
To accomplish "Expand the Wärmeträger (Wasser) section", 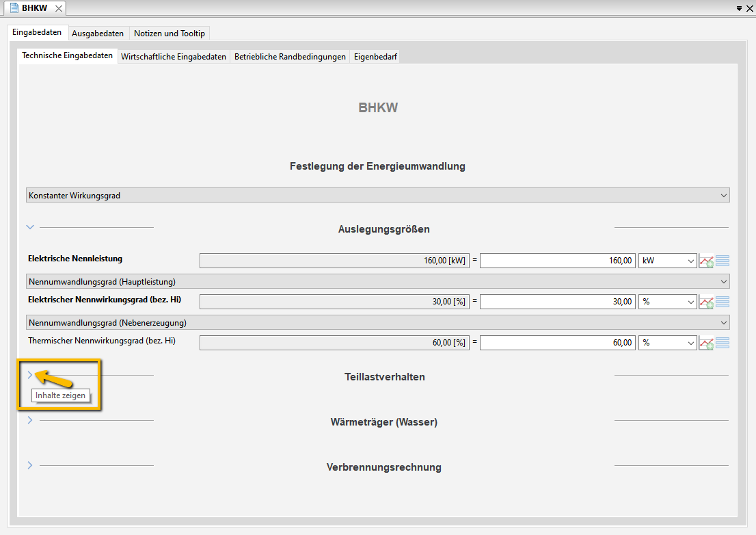I will 30,420.
